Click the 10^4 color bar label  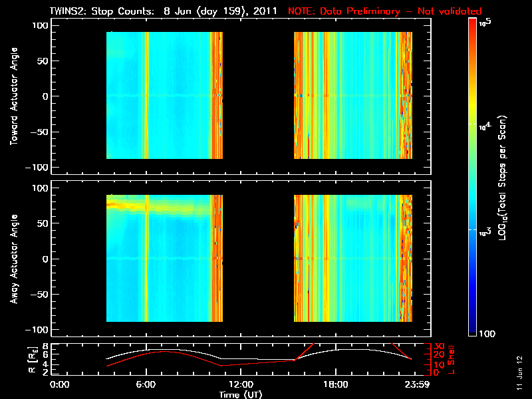coord(485,126)
